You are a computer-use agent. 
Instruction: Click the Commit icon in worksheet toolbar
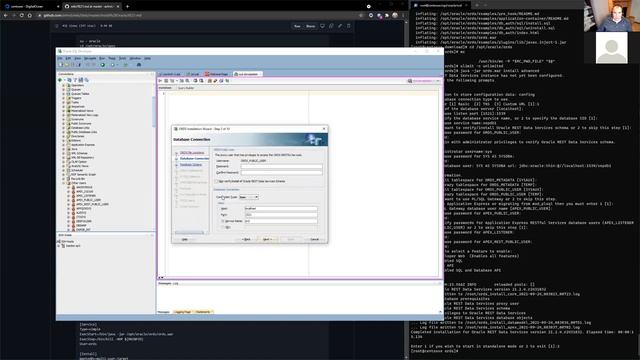[x=196, y=81]
